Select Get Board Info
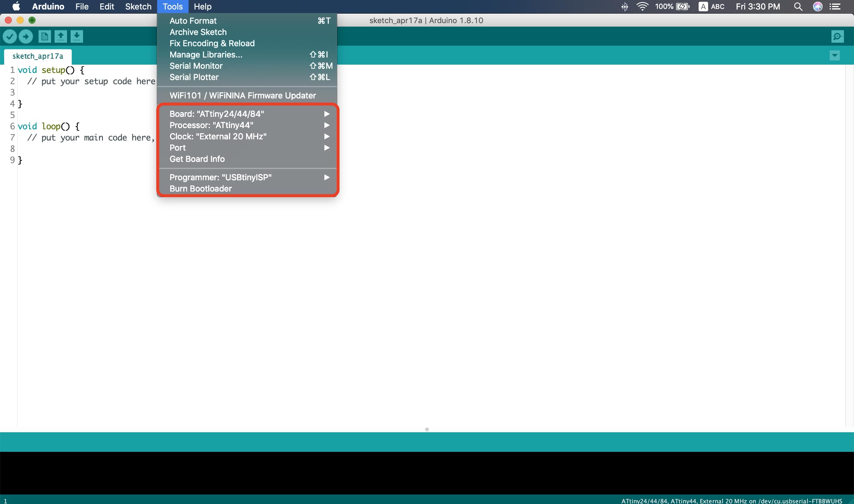 [247, 159]
